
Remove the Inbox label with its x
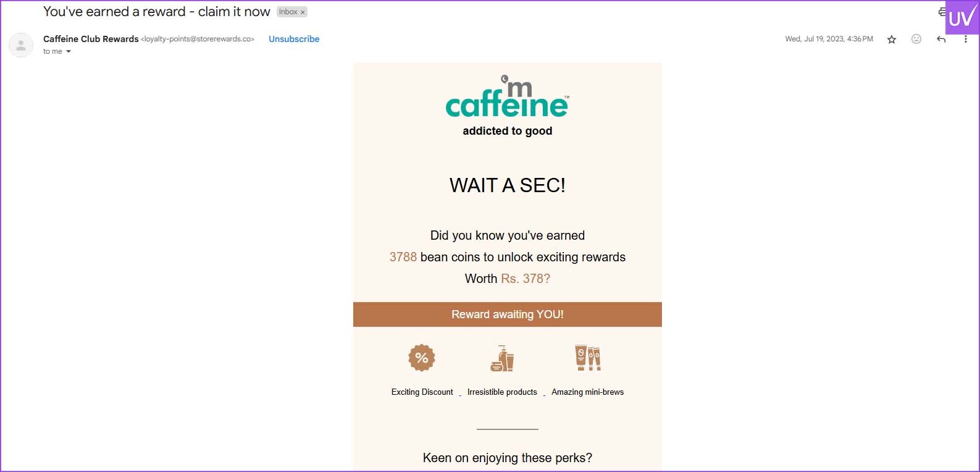tap(303, 12)
